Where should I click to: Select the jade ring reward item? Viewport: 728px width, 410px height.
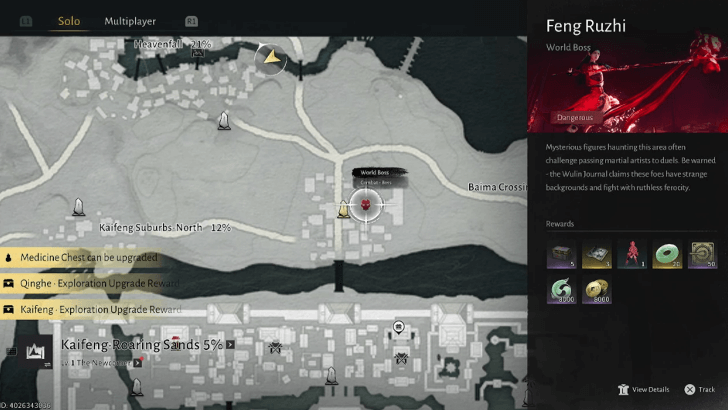point(667,254)
